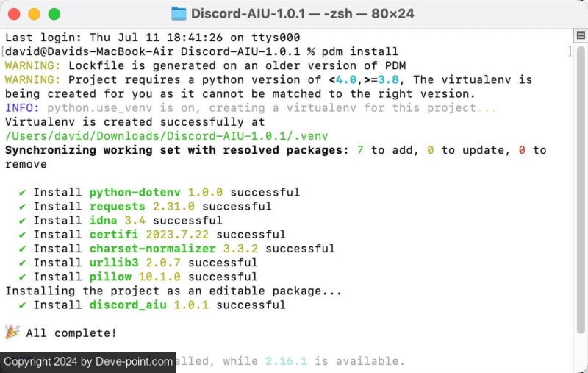Click the folder proxy icon in title bar
588x373 pixels.
pyautogui.click(x=179, y=13)
